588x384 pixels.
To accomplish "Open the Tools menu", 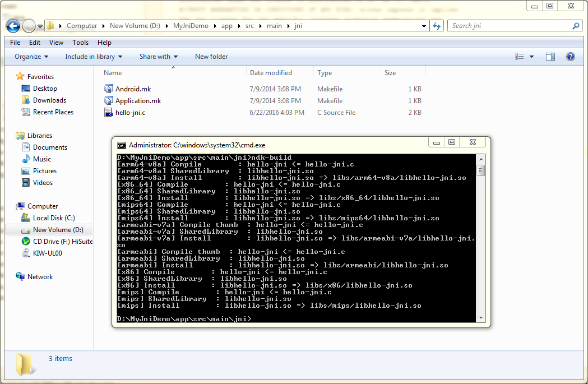I will (80, 43).
